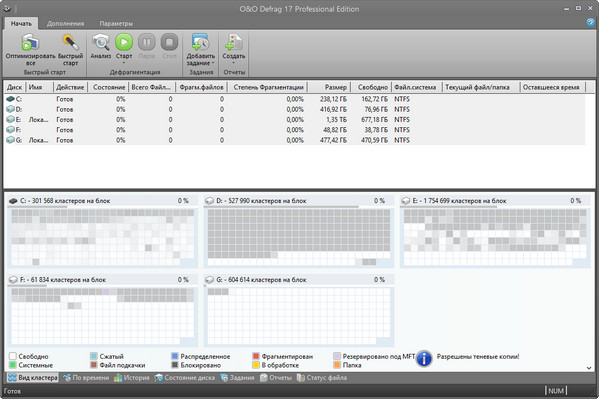599x399 pixels.
Task: Click the O&O Defrag application icon in title bar
Action: (x=7, y=8)
